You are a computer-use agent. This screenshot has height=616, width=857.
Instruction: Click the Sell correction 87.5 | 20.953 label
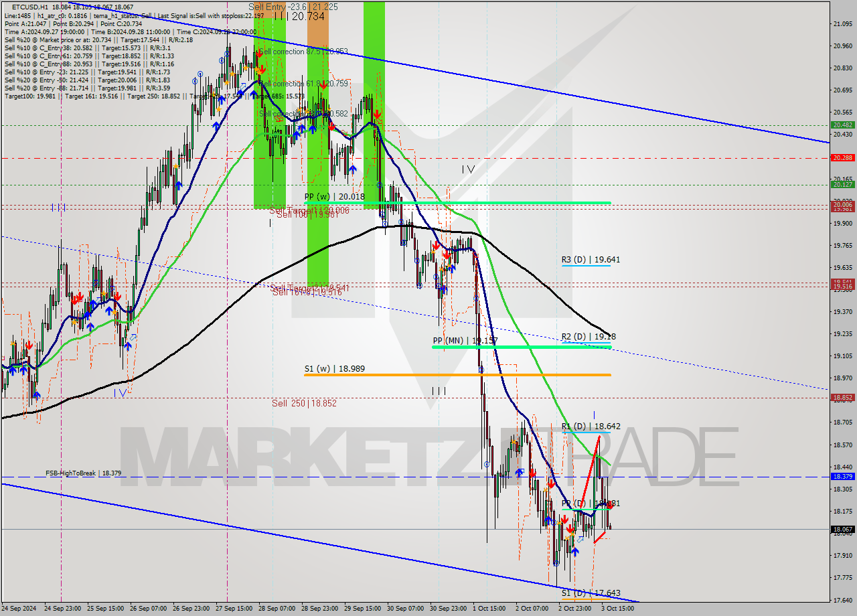[303, 51]
